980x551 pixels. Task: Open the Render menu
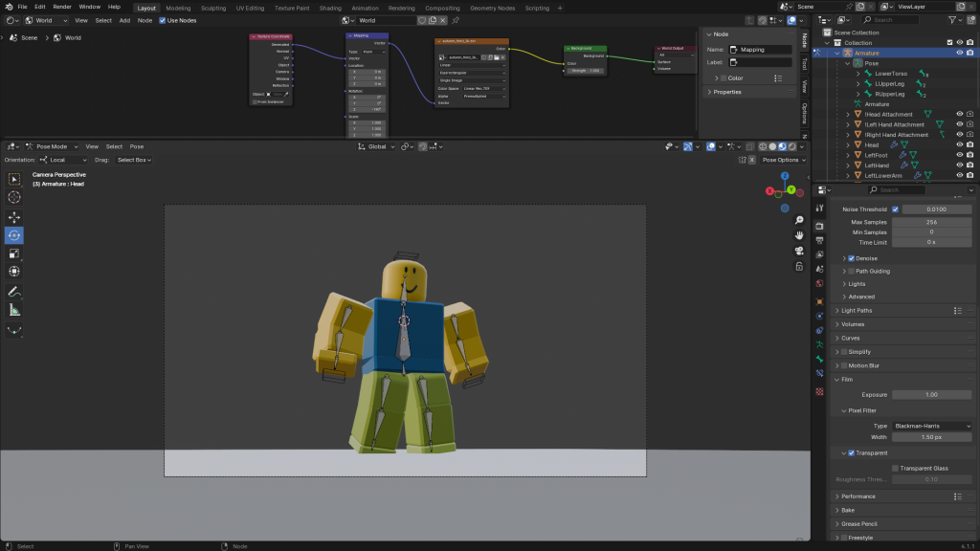click(x=62, y=7)
